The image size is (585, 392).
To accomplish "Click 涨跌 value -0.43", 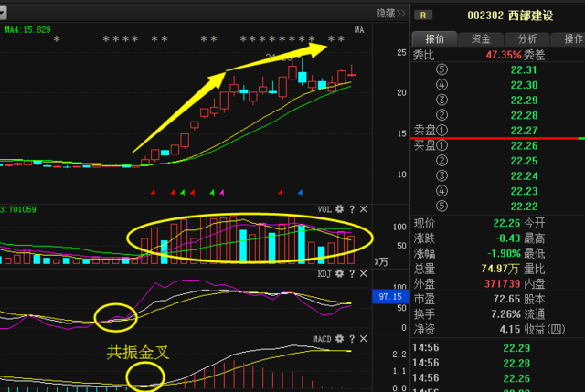I will [x=508, y=238].
